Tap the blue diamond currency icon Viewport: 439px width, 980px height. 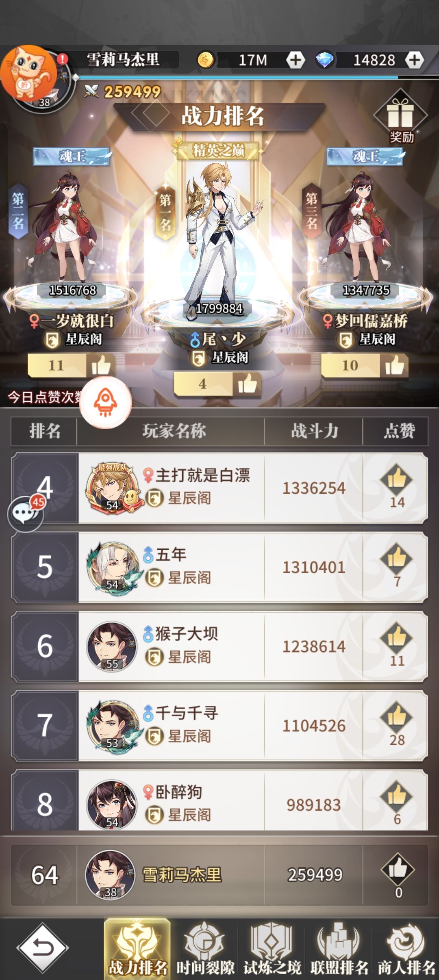pyautogui.click(x=325, y=60)
